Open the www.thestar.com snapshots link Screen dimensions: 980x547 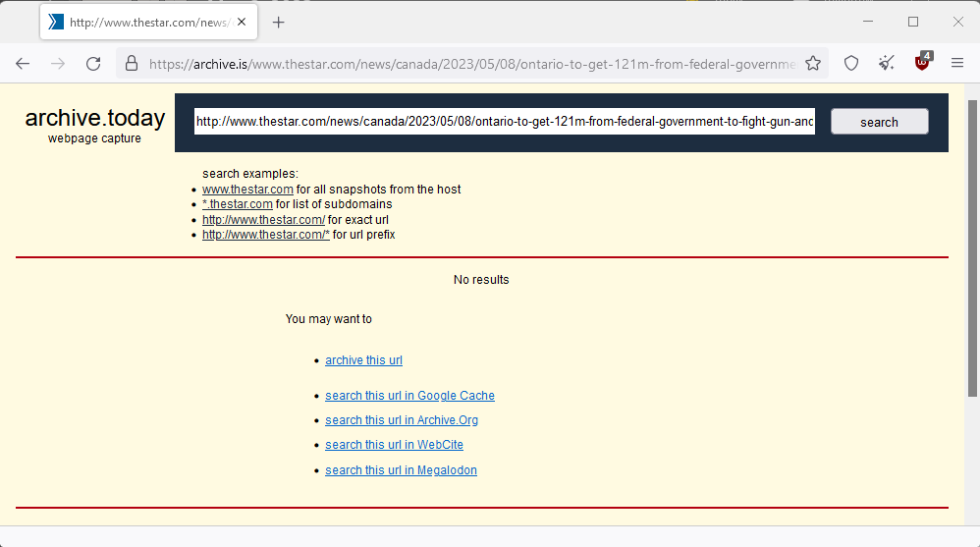247,190
